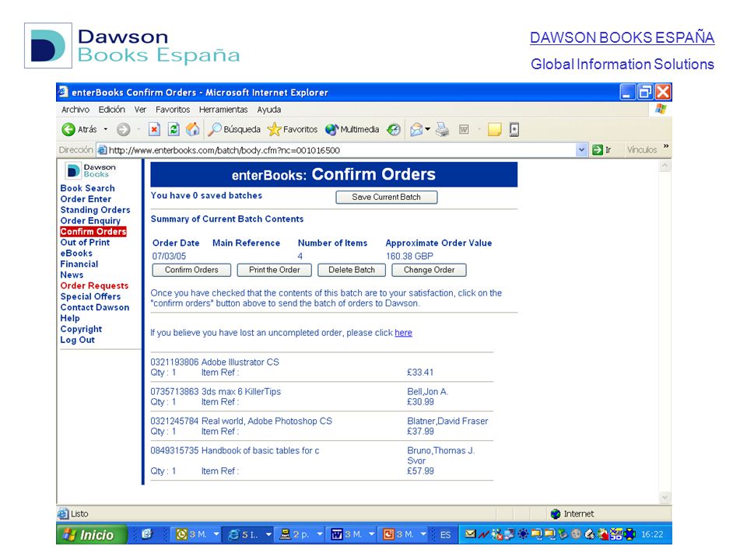This screenshot has height=560, width=747.
Task: Click the Print the Order button
Action: pyautogui.click(x=275, y=270)
